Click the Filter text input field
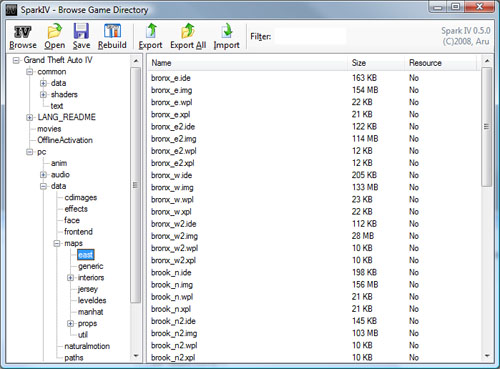The height and width of the screenshot is (369, 500). click(x=310, y=36)
